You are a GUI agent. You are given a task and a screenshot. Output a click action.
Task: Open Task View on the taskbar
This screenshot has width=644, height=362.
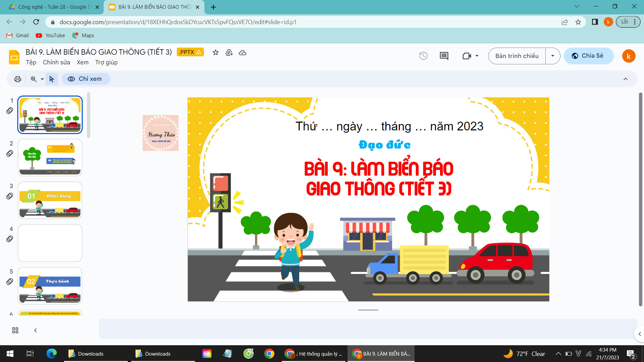tap(30, 354)
